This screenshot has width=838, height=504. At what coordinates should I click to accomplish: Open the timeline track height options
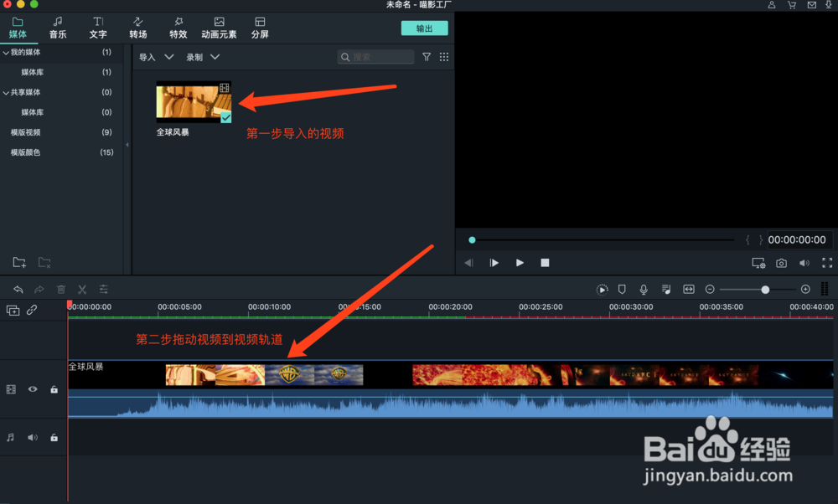(825, 290)
